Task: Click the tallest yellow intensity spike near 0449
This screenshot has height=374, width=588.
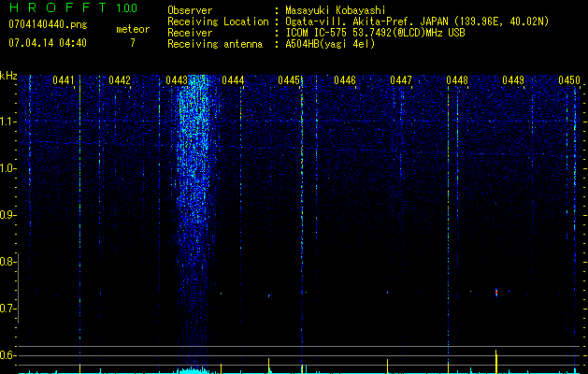Action: pyautogui.click(x=496, y=362)
